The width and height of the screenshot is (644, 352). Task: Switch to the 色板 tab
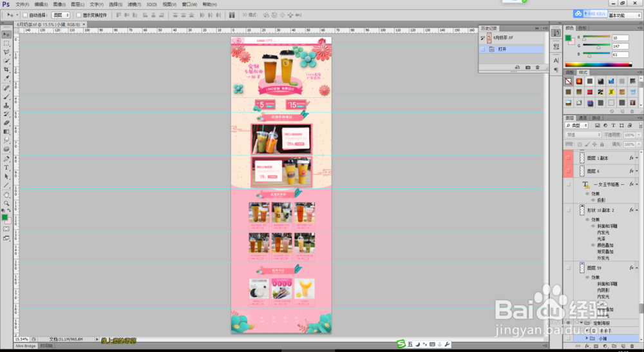point(582,28)
